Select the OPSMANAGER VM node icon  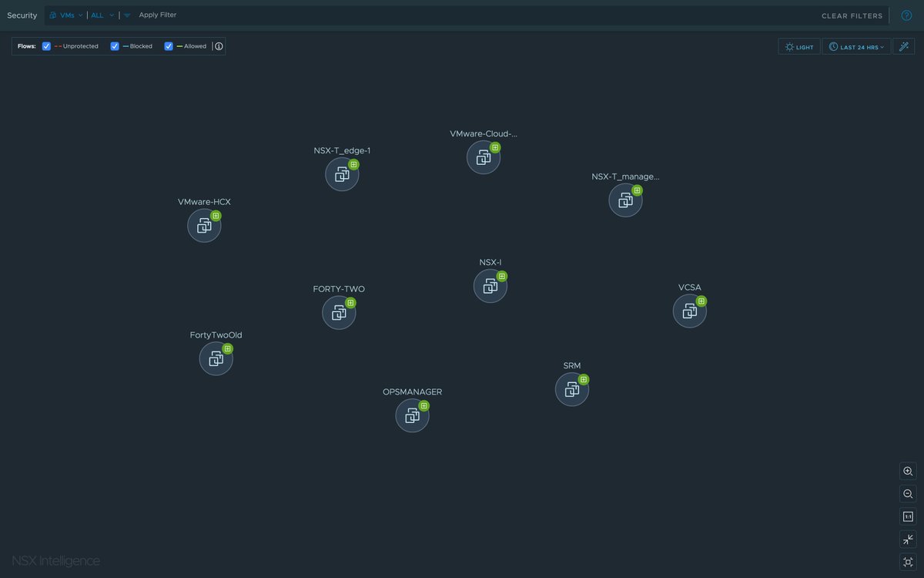pyautogui.click(x=413, y=415)
